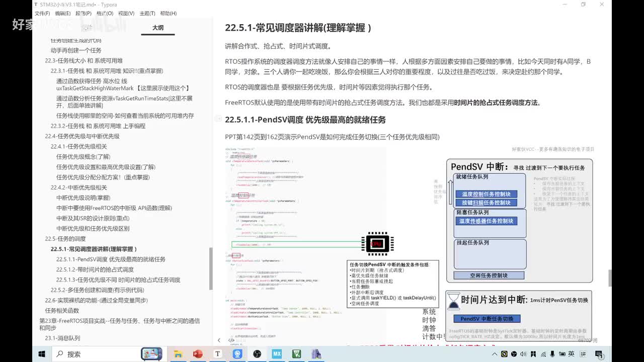Open the OBS Studio taskbar icon
The height and width of the screenshot is (362, 644).
pyautogui.click(x=257, y=354)
